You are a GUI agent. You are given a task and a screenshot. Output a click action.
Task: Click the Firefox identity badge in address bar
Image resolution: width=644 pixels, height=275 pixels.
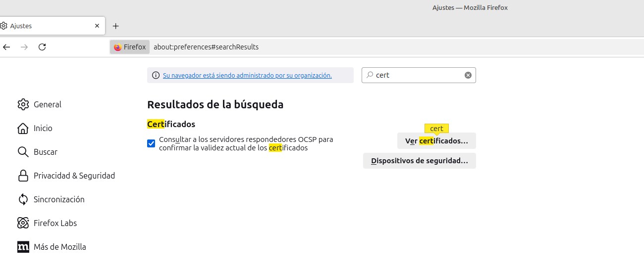point(130,47)
